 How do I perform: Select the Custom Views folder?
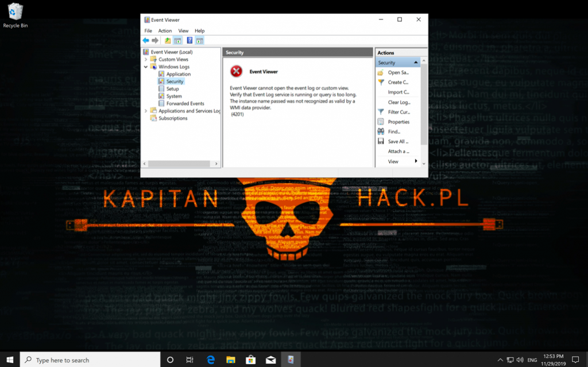(173, 59)
